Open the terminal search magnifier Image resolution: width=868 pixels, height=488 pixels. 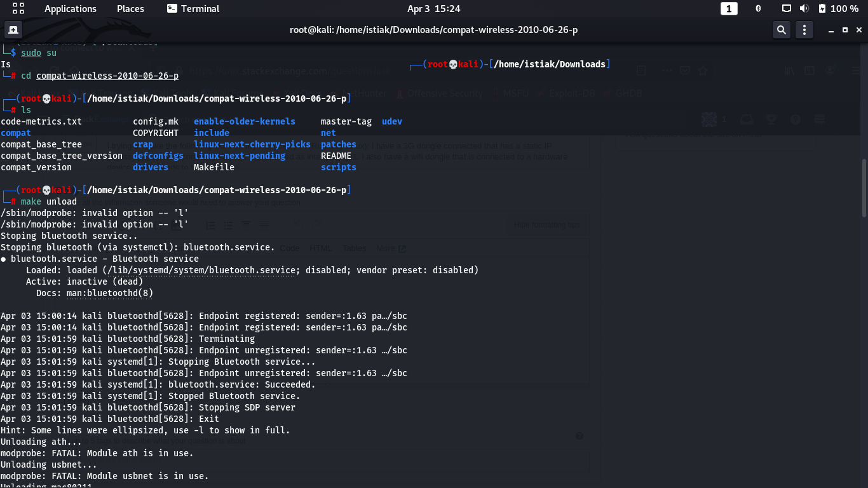pyautogui.click(x=781, y=30)
